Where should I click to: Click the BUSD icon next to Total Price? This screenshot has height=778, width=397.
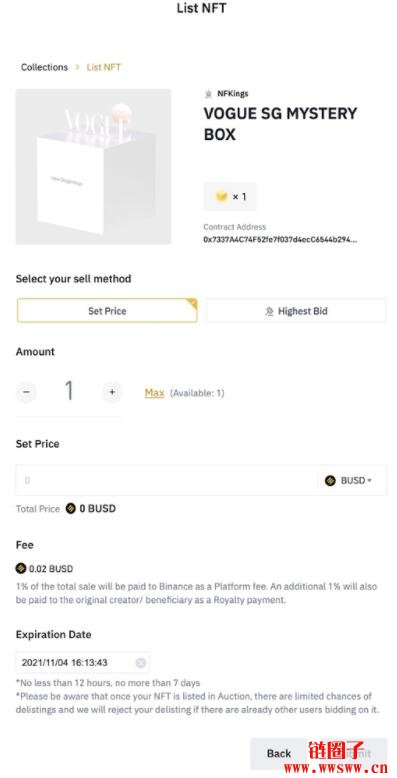71,509
